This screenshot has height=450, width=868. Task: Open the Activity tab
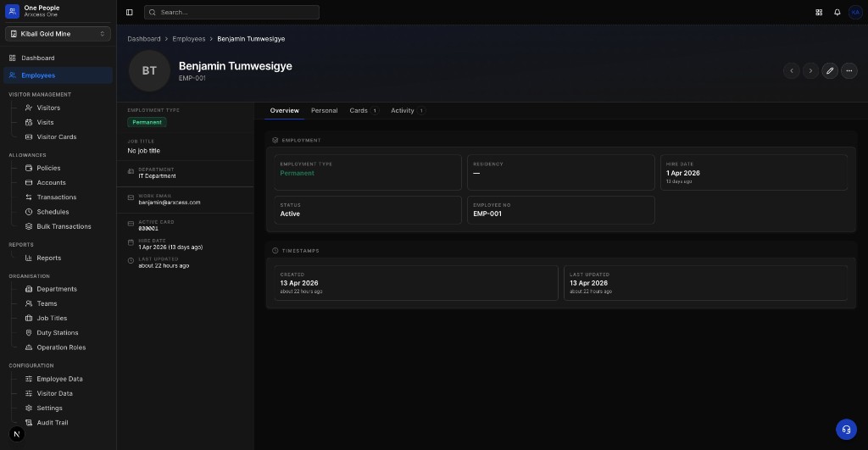403,111
